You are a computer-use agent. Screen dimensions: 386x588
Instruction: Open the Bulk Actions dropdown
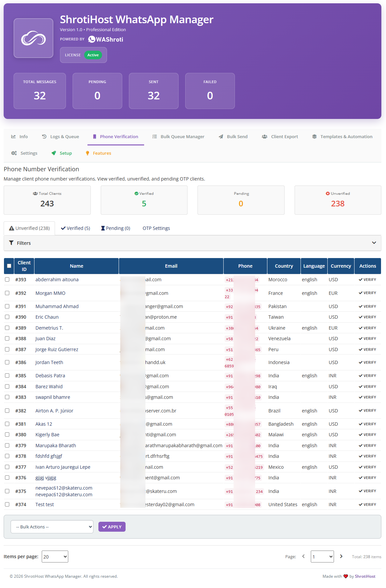click(52, 527)
